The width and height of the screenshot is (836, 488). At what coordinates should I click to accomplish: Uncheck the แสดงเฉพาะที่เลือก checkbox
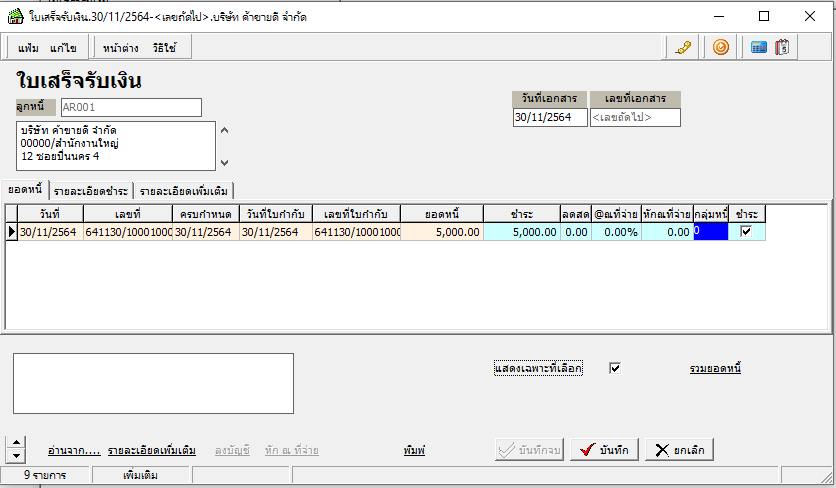615,368
